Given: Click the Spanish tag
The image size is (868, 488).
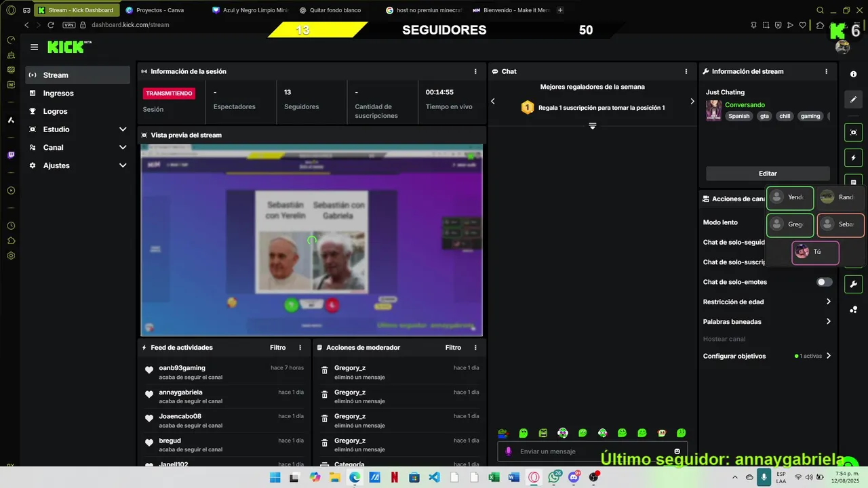Looking at the screenshot, I should pos(739,116).
